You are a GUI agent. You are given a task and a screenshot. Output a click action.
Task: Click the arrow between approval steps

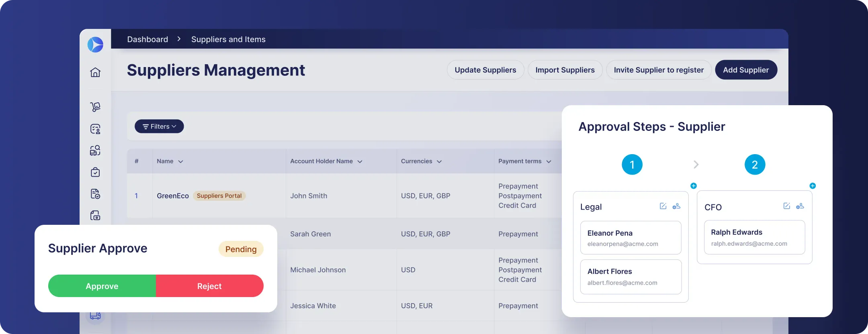696,165
